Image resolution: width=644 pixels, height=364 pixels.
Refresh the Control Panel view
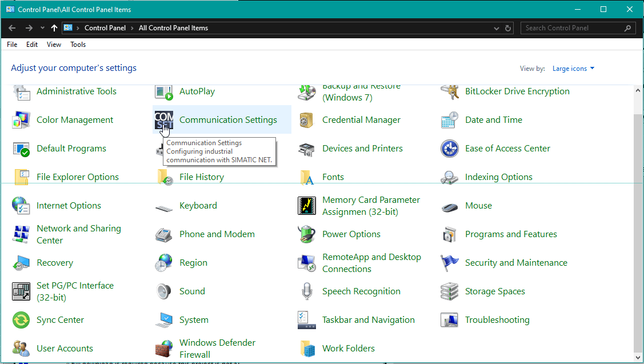click(x=508, y=28)
